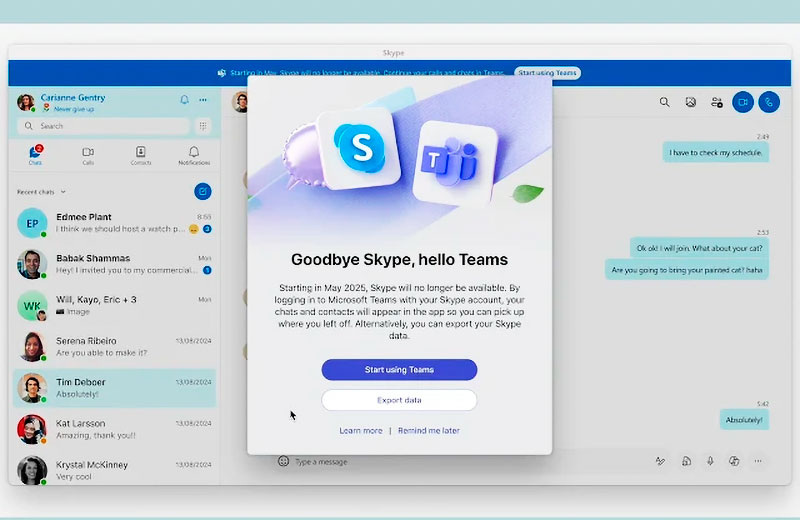
Task: Click Start using Teams in the blue banner
Action: (547, 73)
